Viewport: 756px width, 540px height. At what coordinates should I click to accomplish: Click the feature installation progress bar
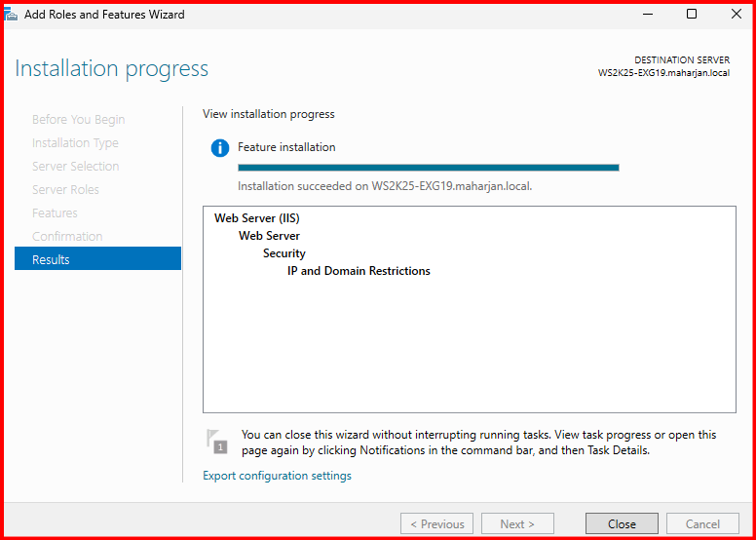coord(428,168)
